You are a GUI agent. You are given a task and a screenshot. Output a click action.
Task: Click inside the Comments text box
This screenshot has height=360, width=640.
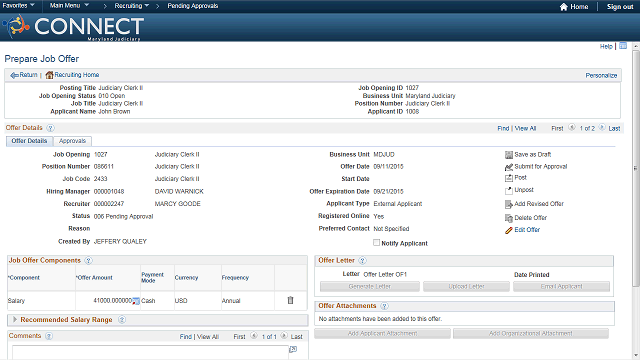[x=150, y=353]
